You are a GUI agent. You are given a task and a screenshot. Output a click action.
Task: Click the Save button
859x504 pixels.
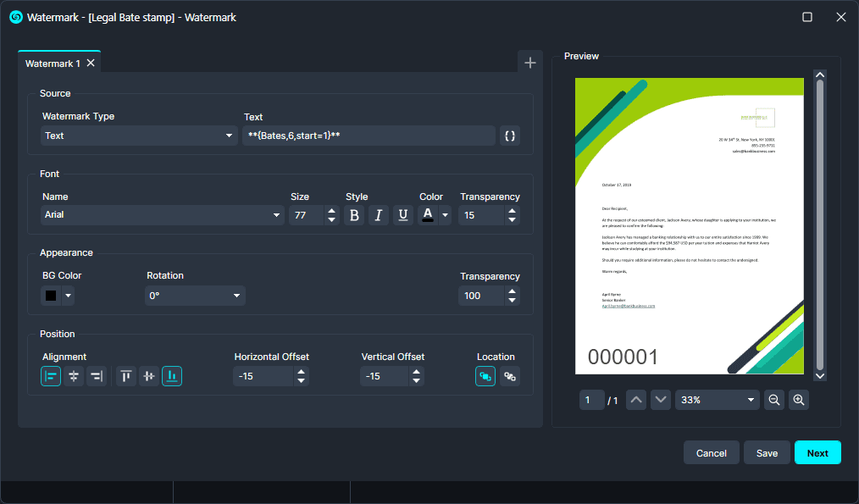click(767, 453)
